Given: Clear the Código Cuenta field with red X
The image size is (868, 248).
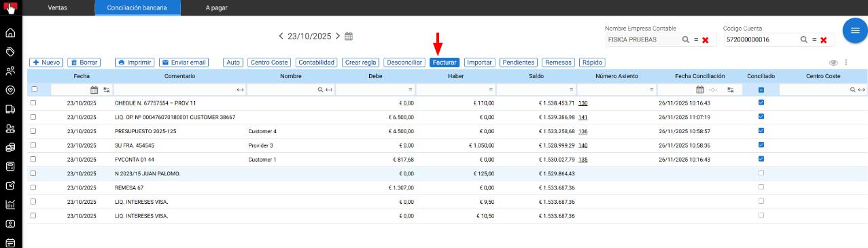Looking at the screenshot, I should point(823,40).
